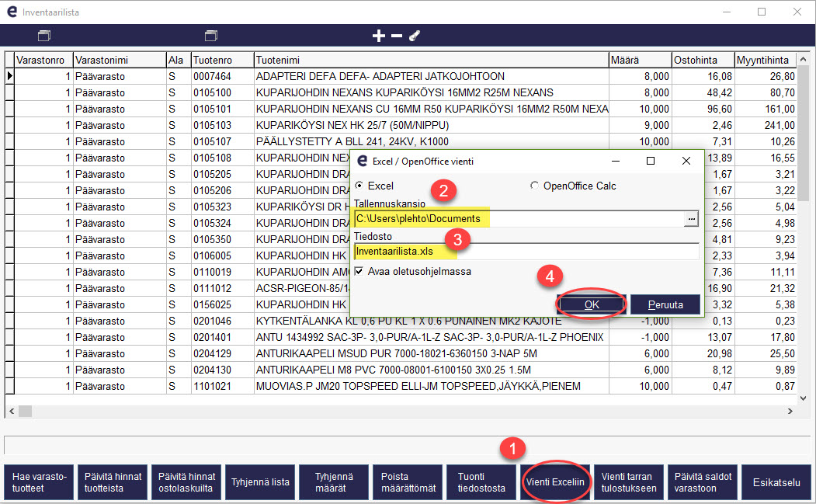The height and width of the screenshot is (504, 816).
Task: Click product number 0201401 cell
Action: click(x=222, y=337)
